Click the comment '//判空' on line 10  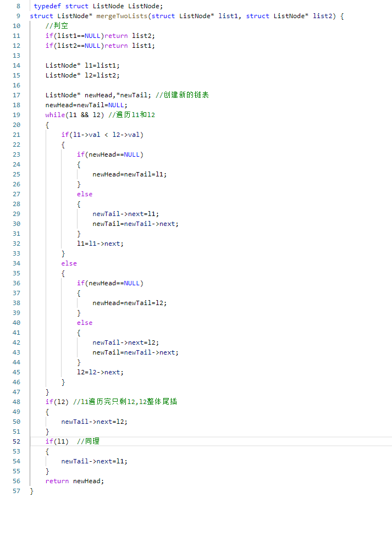57,26
